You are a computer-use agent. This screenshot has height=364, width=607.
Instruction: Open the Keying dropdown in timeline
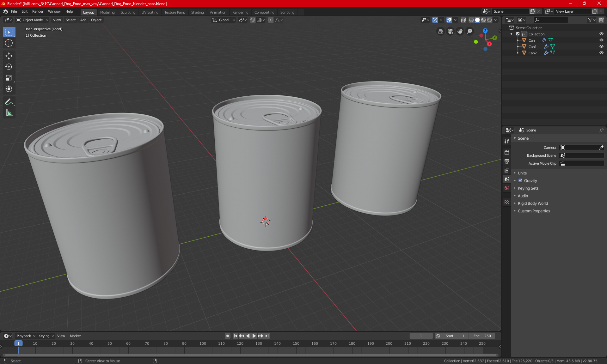[x=46, y=336]
